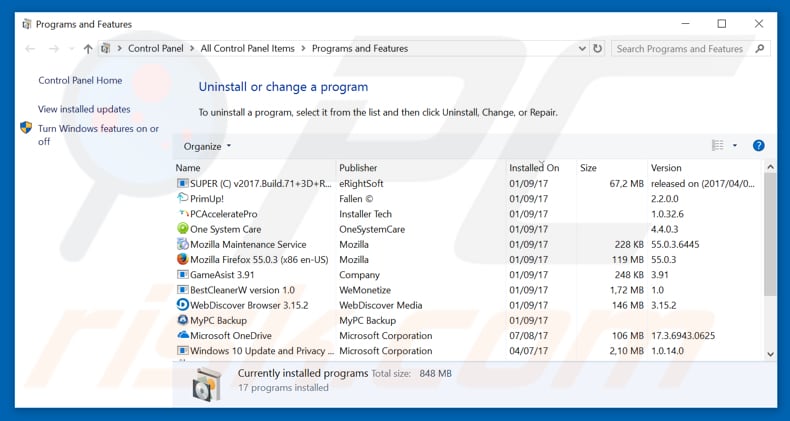Click the refresh button in address bar
The image size is (790, 421).
[598, 48]
